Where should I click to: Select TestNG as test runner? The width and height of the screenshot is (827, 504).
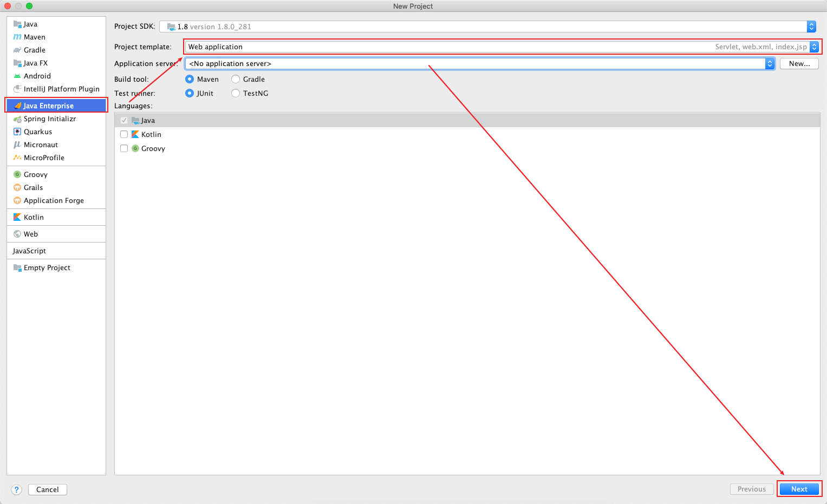tap(236, 93)
